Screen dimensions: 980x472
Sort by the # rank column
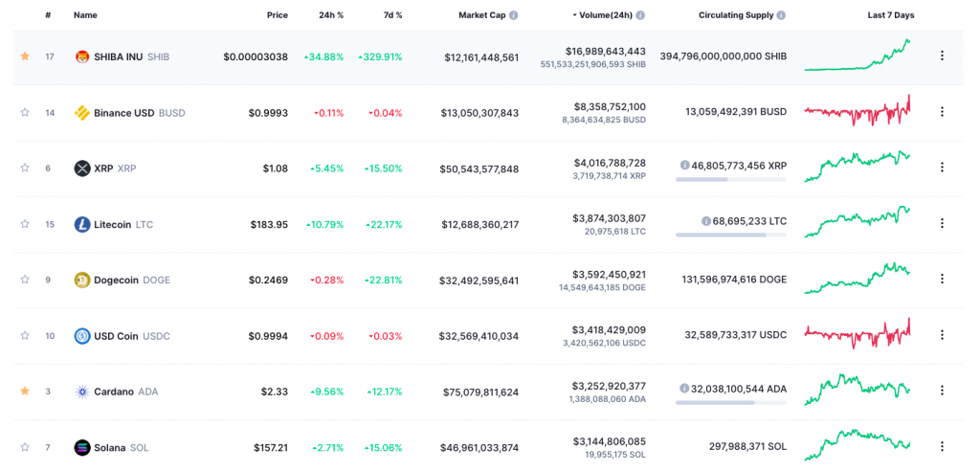coord(48,15)
